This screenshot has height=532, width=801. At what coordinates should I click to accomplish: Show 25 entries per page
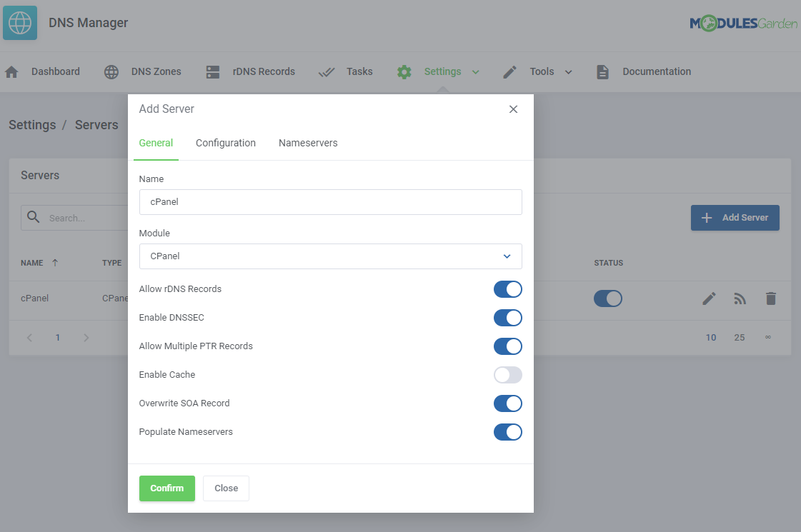coord(739,338)
